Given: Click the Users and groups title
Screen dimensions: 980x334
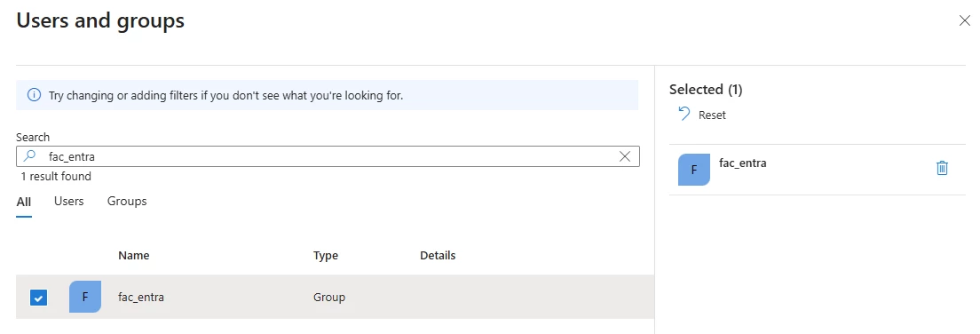Looking at the screenshot, I should coord(100,20).
